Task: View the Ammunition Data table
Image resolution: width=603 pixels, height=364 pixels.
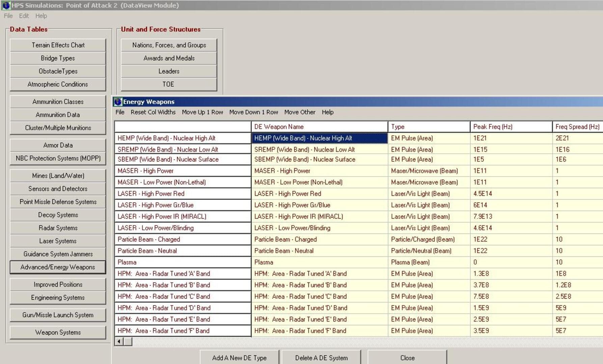Action: tap(58, 115)
